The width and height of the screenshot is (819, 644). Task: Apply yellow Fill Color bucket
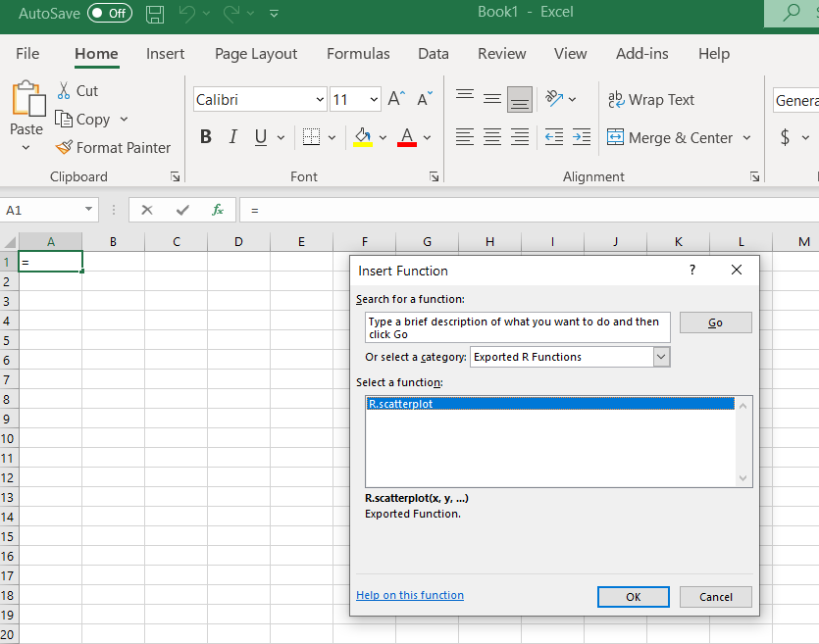363,136
